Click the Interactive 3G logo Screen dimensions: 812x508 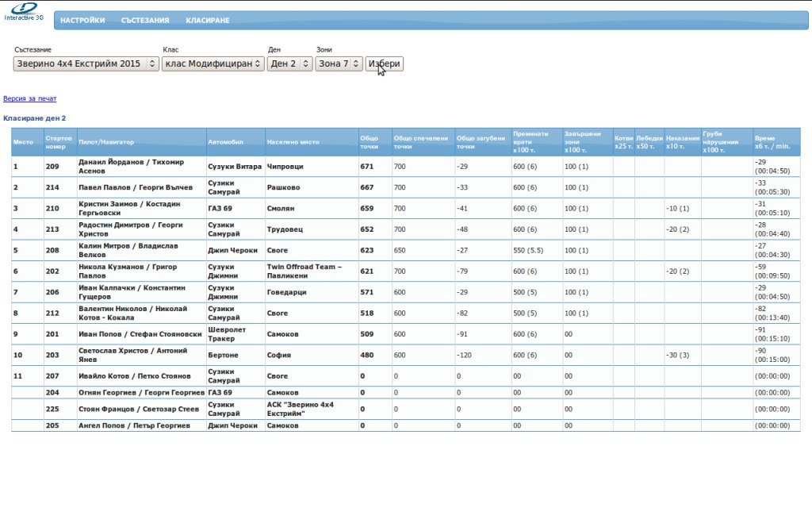pyautogui.click(x=24, y=12)
